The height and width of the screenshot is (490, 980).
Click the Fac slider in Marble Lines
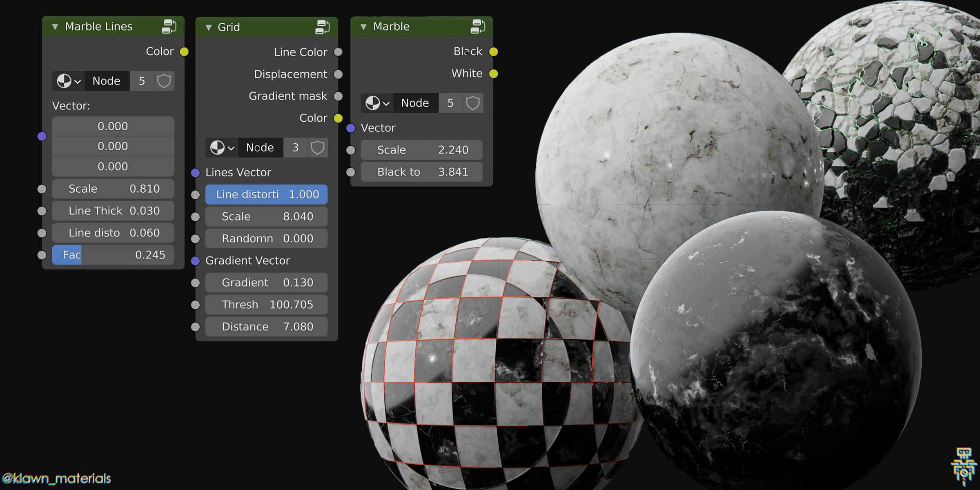pos(113,255)
